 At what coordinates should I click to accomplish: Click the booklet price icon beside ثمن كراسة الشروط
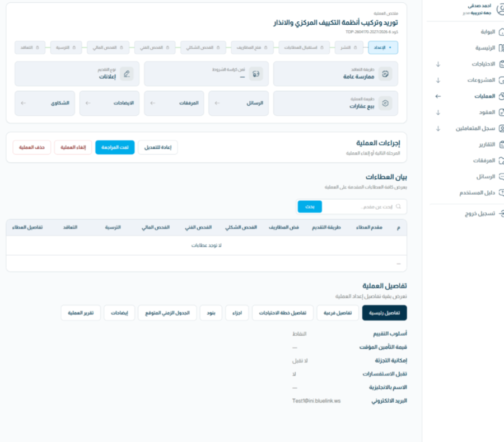pos(256,74)
